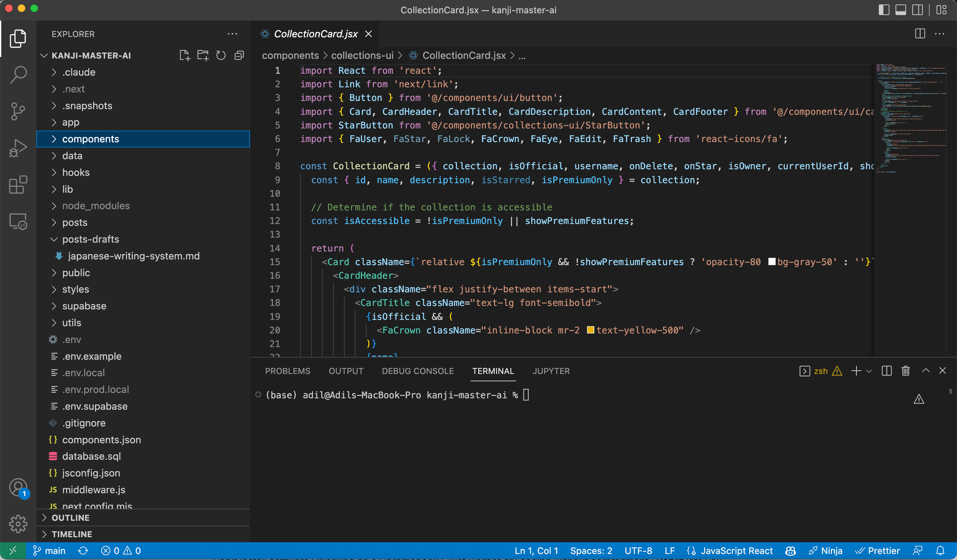Toggle the primary side bar layout button
Screen dimensions: 957x560
pyautogui.click(x=884, y=10)
